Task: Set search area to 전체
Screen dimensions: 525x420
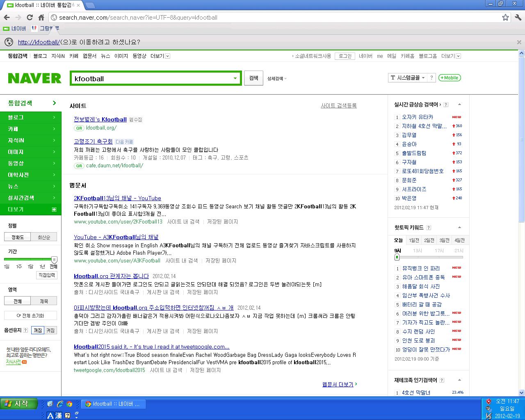Action: point(18,301)
